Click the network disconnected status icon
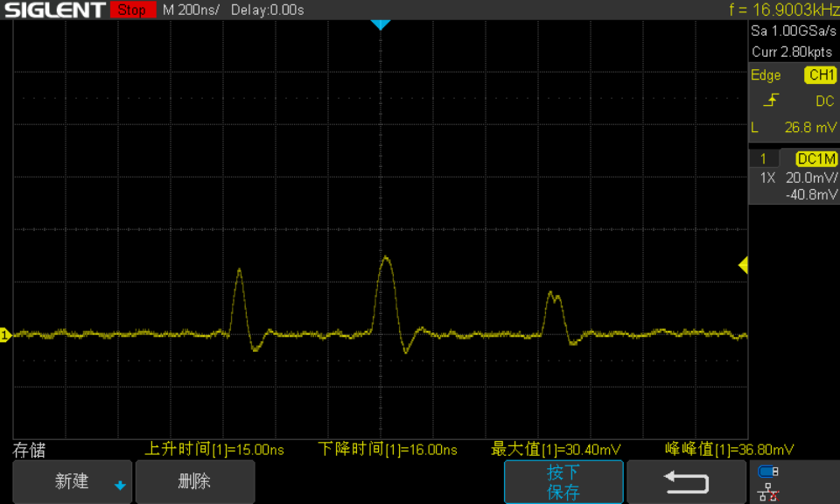 (767, 493)
